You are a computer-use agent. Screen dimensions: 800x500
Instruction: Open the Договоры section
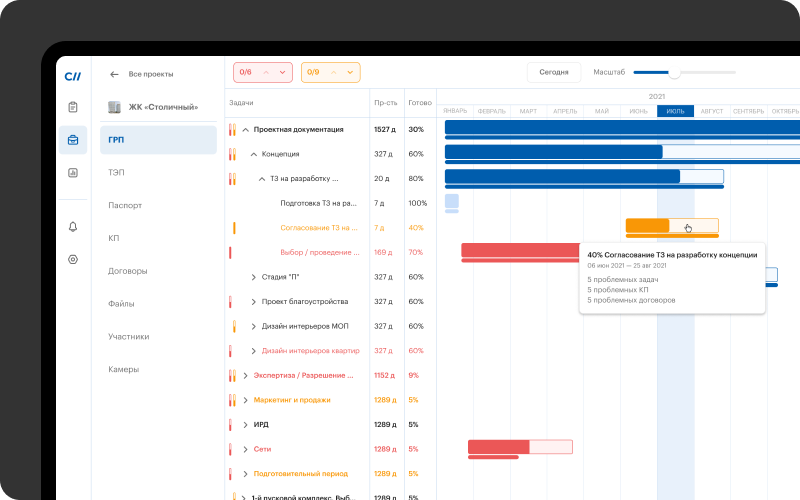point(128,271)
